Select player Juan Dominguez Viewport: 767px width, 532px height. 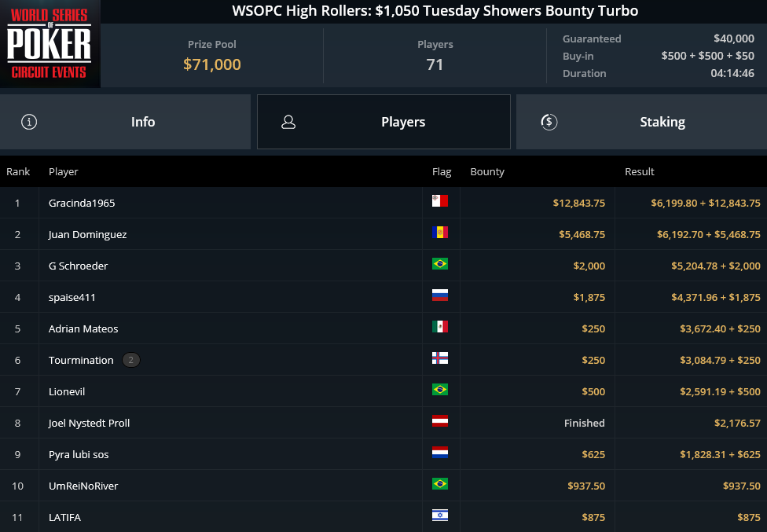(x=87, y=235)
